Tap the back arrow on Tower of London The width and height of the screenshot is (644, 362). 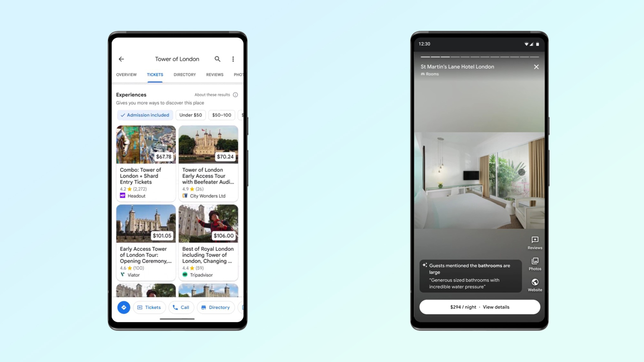122,59
